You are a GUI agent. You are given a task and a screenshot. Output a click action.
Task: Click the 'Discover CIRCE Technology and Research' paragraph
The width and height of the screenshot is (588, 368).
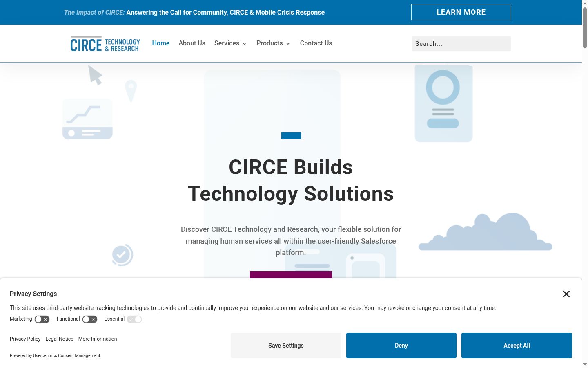[291, 241]
